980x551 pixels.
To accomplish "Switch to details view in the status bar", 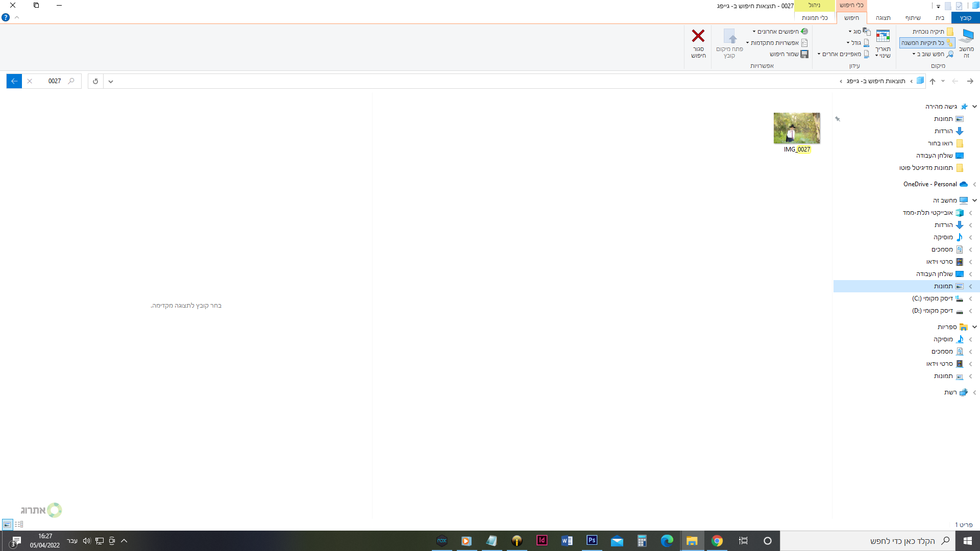I will 19,524.
